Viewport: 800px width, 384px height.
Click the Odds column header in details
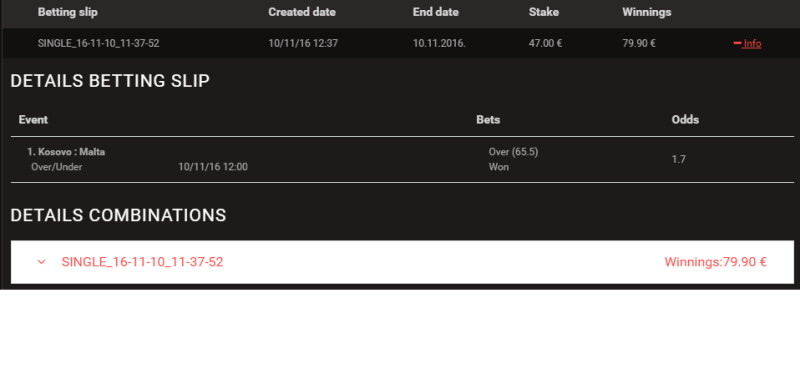685,120
